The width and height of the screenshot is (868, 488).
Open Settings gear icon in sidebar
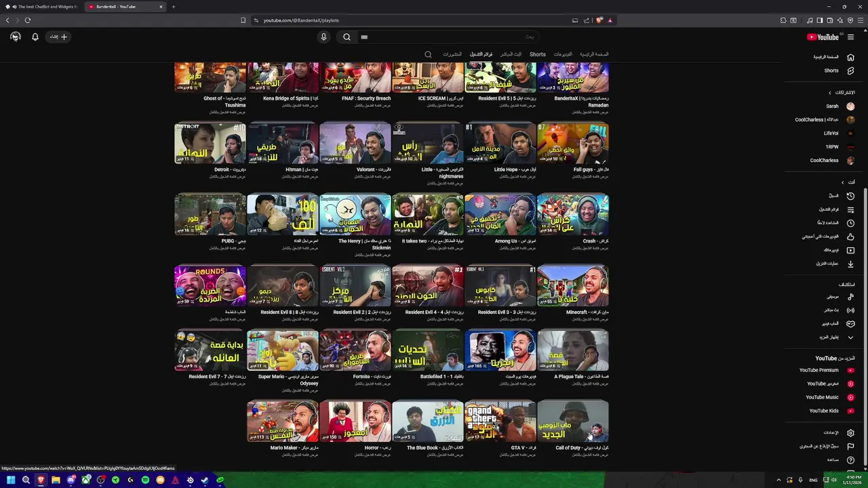click(850, 432)
